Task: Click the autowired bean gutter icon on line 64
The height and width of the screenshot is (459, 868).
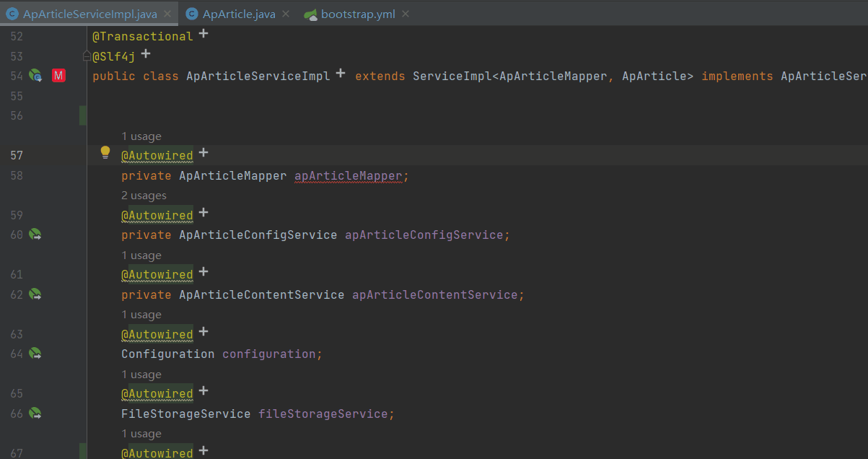Action: coord(35,354)
